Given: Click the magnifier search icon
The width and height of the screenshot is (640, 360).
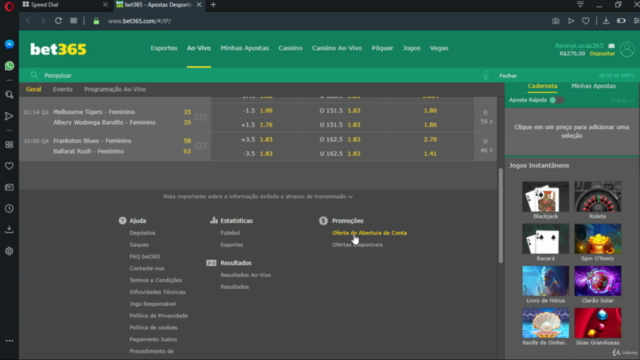Looking at the screenshot, I should coord(34,75).
